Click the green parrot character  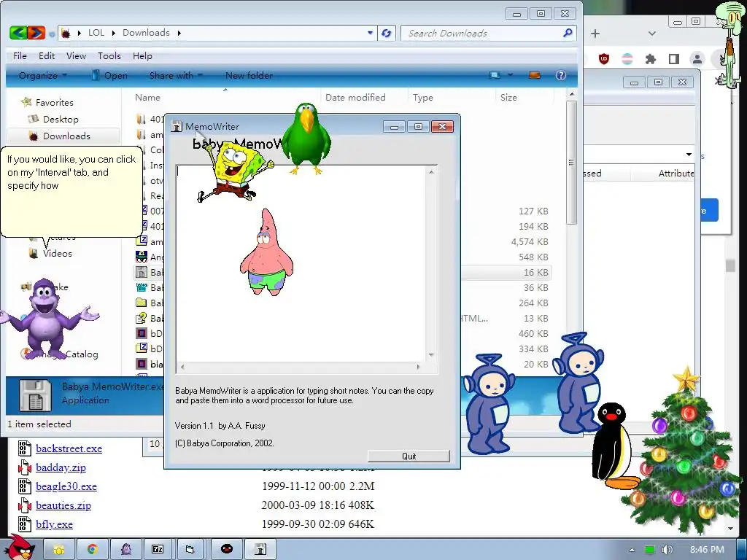click(x=306, y=139)
